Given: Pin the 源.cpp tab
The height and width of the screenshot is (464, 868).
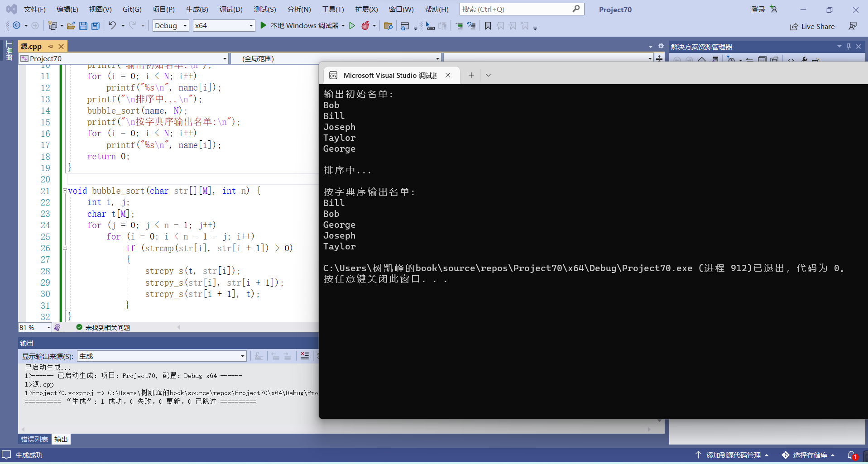Looking at the screenshot, I should point(51,46).
